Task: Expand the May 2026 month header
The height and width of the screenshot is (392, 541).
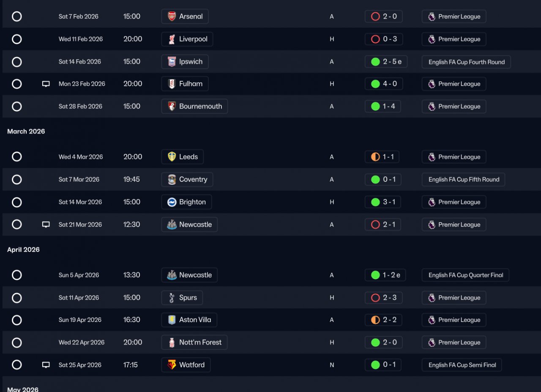Action: click(23, 389)
